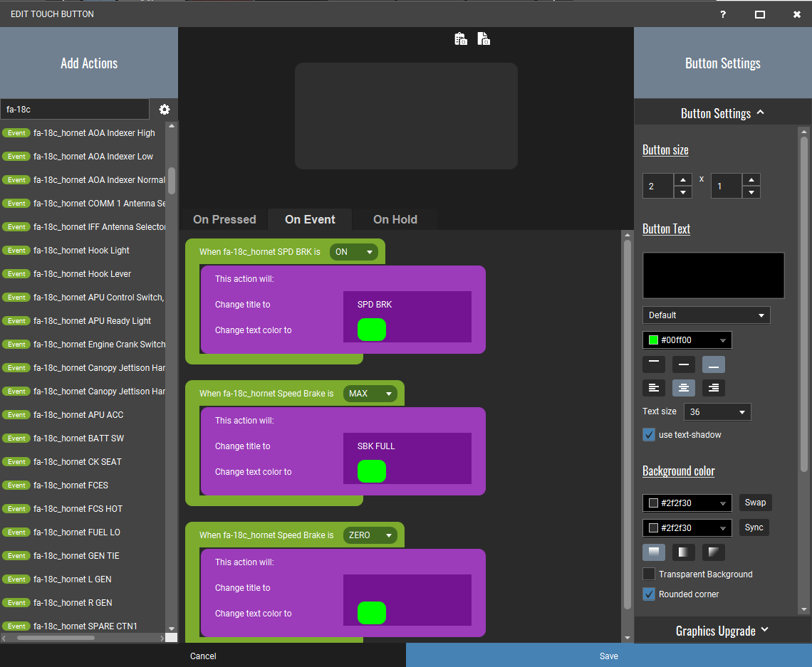The height and width of the screenshot is (667, 812).
Task: Switch to the On Hold tab
Action: point(395,220)
